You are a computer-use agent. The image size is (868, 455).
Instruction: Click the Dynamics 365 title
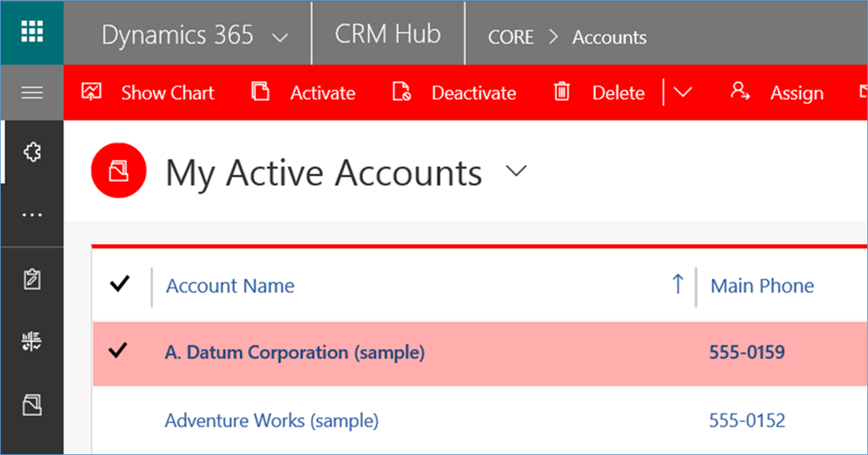[x=177, y=35]
